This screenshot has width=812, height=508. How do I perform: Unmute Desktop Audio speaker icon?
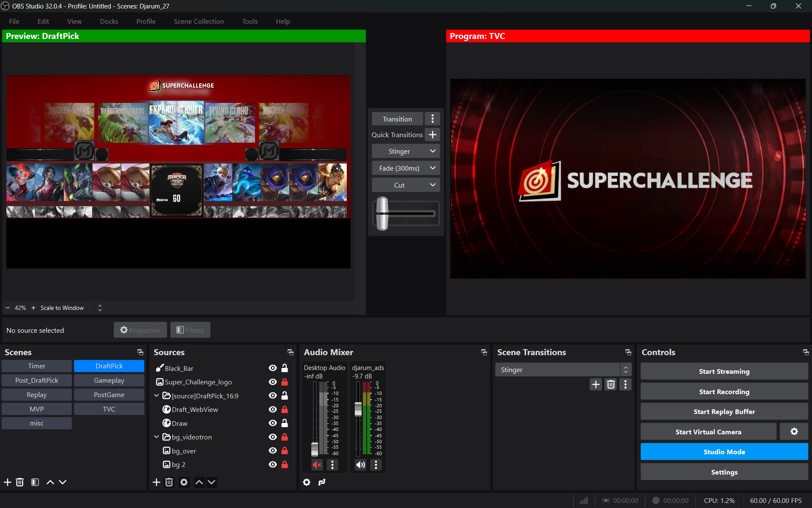pos(317,465)
